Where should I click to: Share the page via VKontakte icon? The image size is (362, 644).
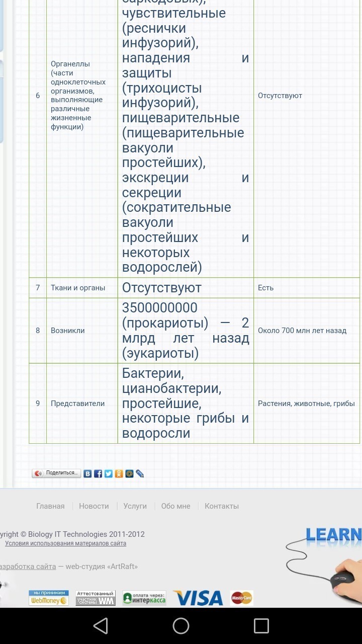tap(87, 473)
